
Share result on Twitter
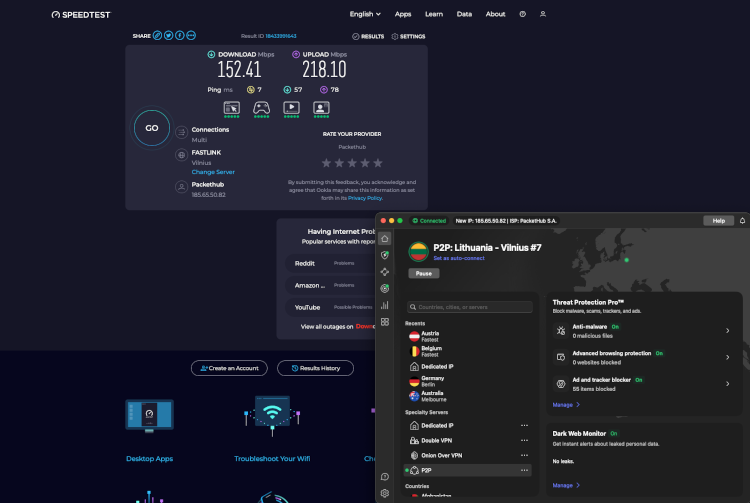(168, 35)
